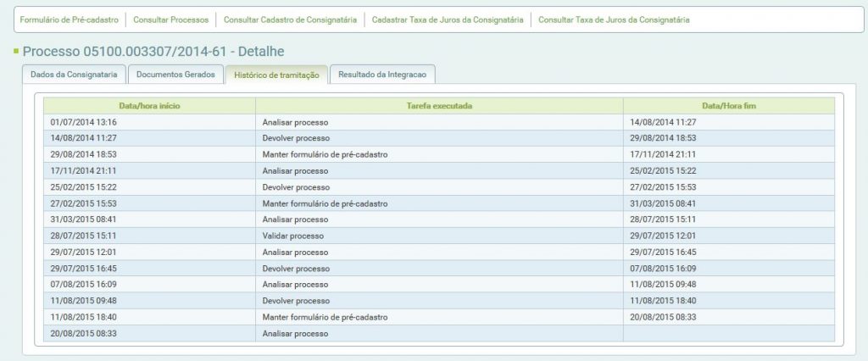Open Formulário de Pré-cadastro menu item
The image size is (868, 361).
pos(69,19)
